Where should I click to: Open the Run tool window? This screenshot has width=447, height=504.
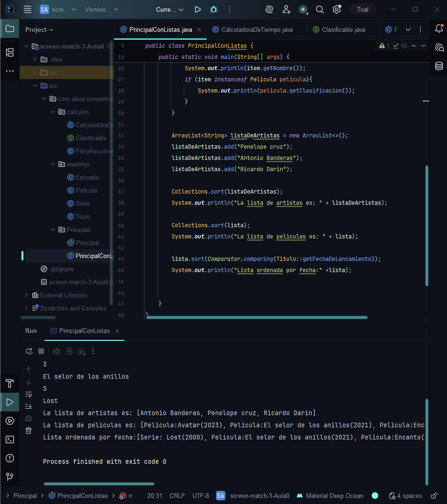pos(10,402)
